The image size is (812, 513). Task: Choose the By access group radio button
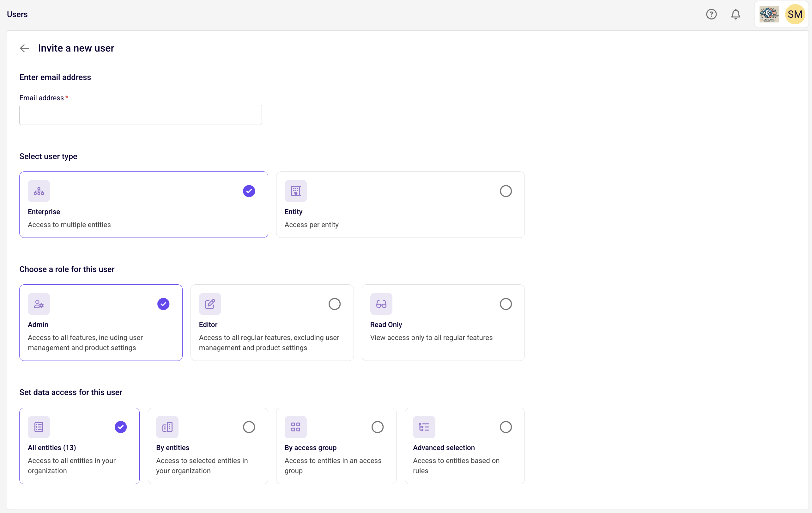377,427
